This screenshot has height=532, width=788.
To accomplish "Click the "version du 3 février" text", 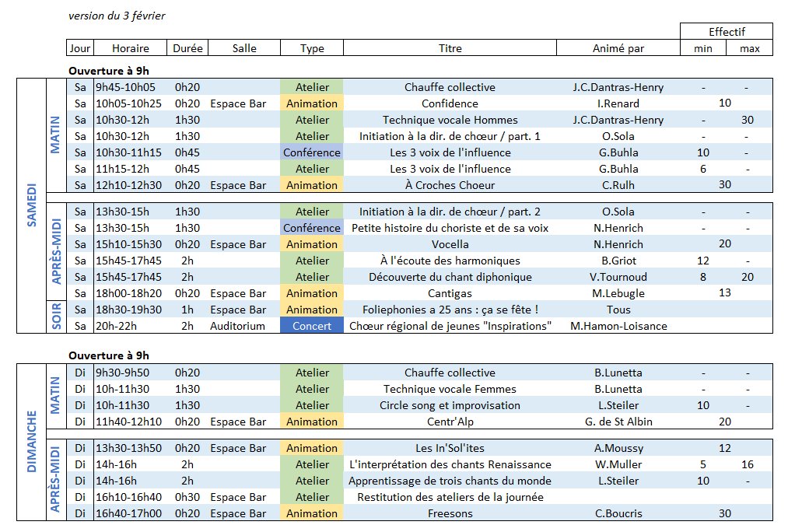I will [x=117, y=16].
